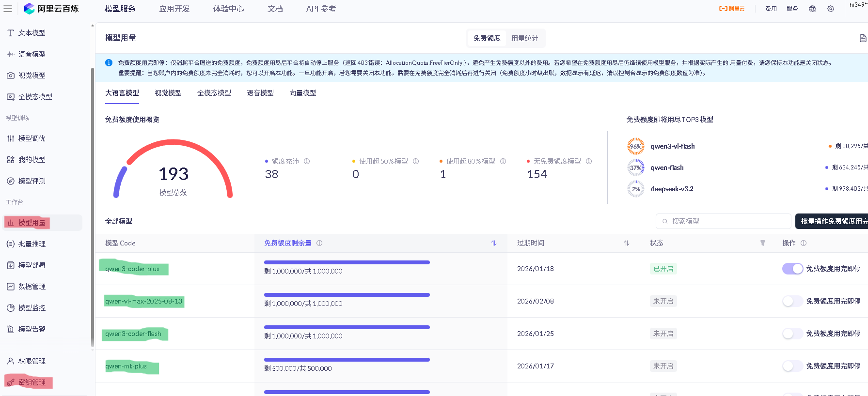Open 文档 top menu

coord(275,9)
